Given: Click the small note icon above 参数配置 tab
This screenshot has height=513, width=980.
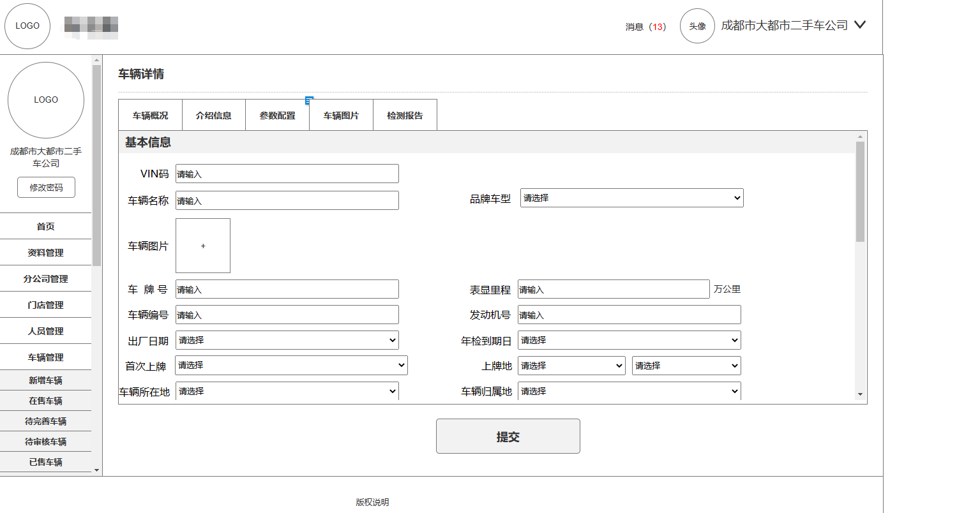Looking at the screenshot, I should pyautogui.click(x=309, y=100).
